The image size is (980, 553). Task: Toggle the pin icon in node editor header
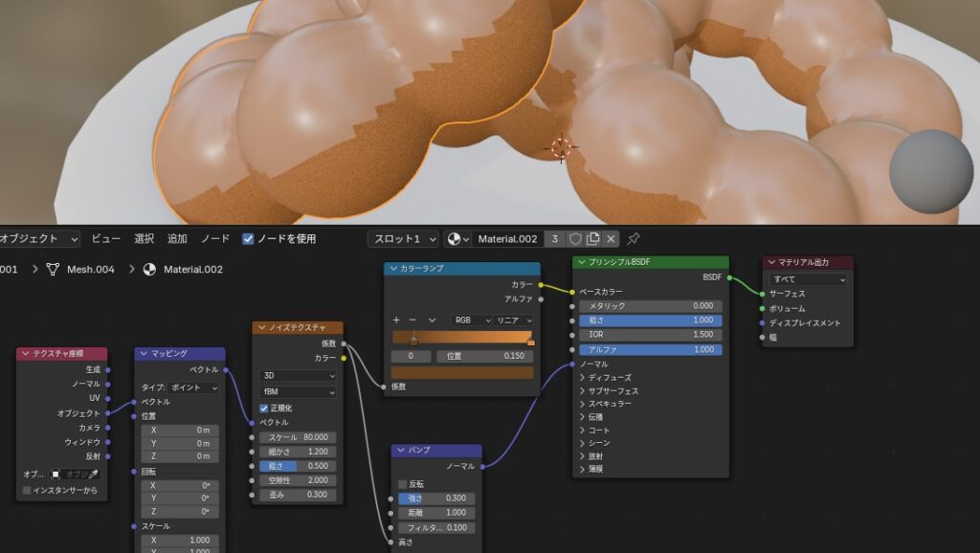point(634,238)
